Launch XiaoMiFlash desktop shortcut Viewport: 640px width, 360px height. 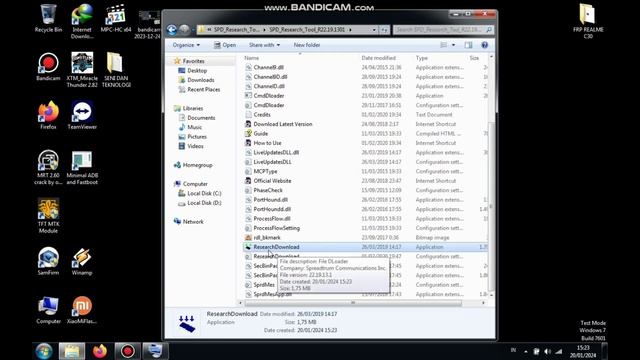[82, 310]
